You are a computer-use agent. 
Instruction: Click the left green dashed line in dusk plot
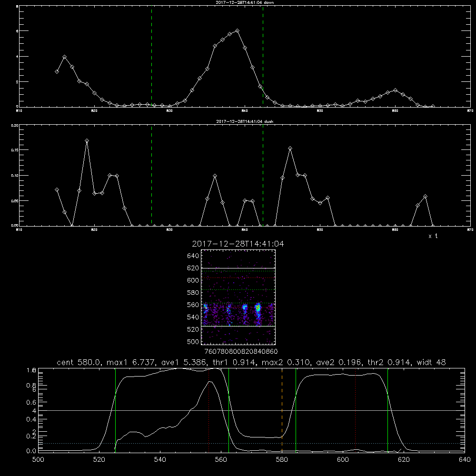pos(151,175)
